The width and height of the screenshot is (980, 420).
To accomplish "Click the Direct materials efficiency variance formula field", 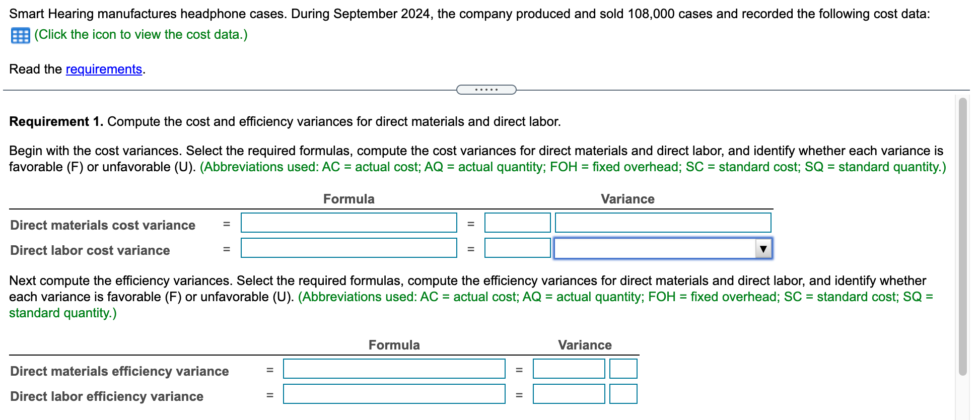I will coord(395,369).
